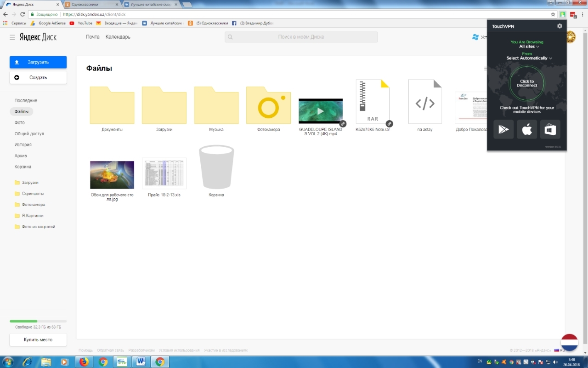Open TouchVPN settings gear

click(559, 26)
